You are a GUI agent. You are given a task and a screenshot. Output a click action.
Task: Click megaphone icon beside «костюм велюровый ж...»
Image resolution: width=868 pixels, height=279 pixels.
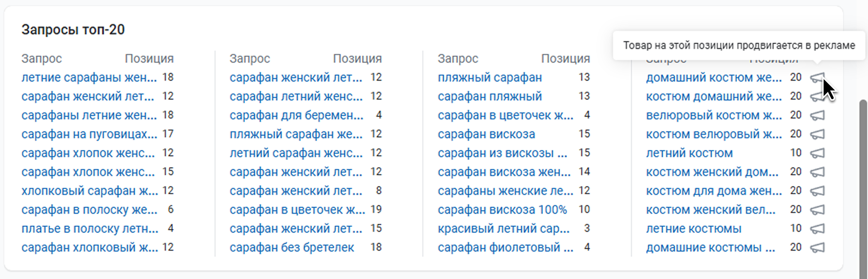pos(817,134)
